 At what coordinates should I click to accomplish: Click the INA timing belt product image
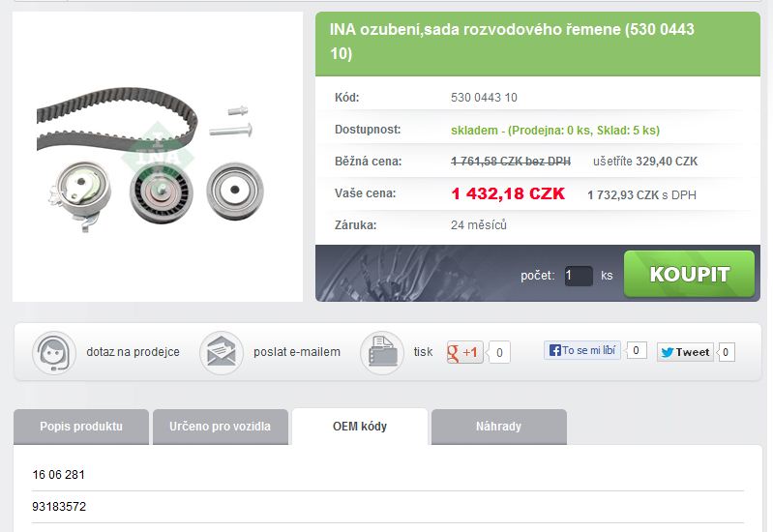tap(158, 157)
